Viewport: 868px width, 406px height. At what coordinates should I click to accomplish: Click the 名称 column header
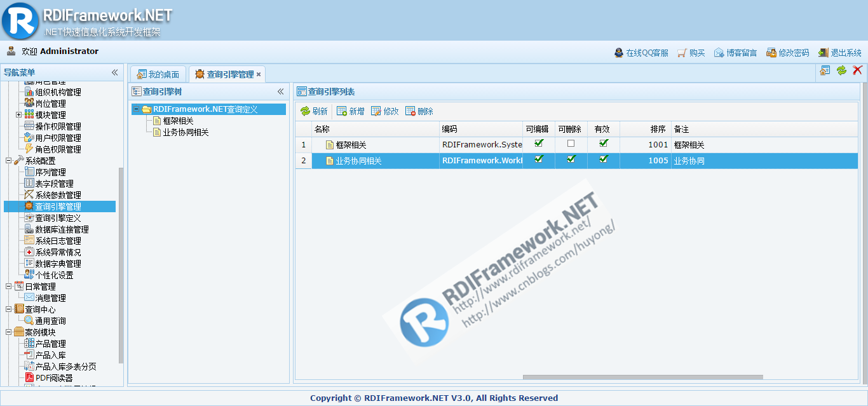[376, 129]
